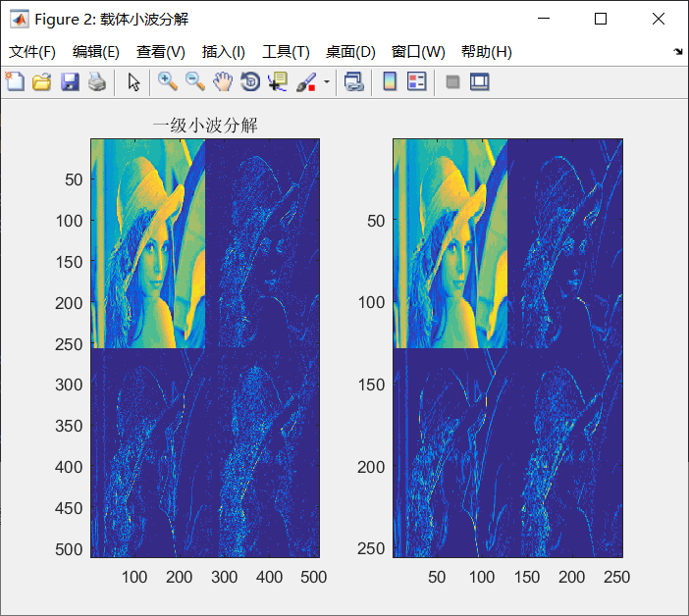Image resolution: width=689 pixels, height=616 pixels.
Task: Activate the Zoom Out tool
Action: tap(195, 82)
